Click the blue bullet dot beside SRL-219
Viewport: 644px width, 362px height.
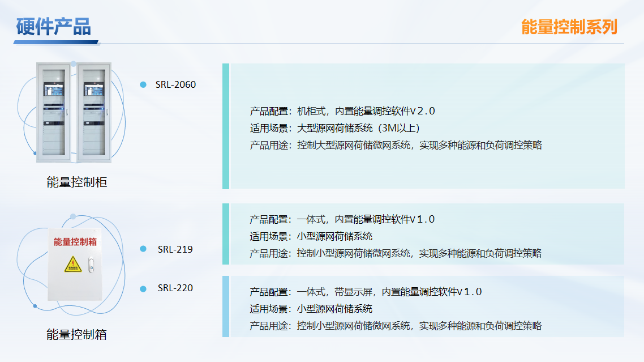click(x=143, y=249)
